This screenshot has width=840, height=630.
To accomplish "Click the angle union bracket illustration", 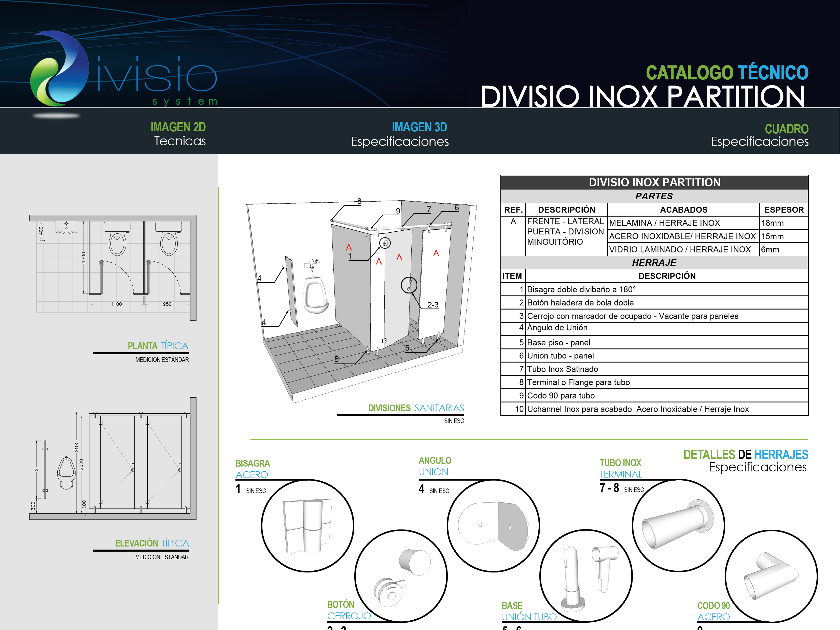I will pyautogui.click(x=493, y=526).
